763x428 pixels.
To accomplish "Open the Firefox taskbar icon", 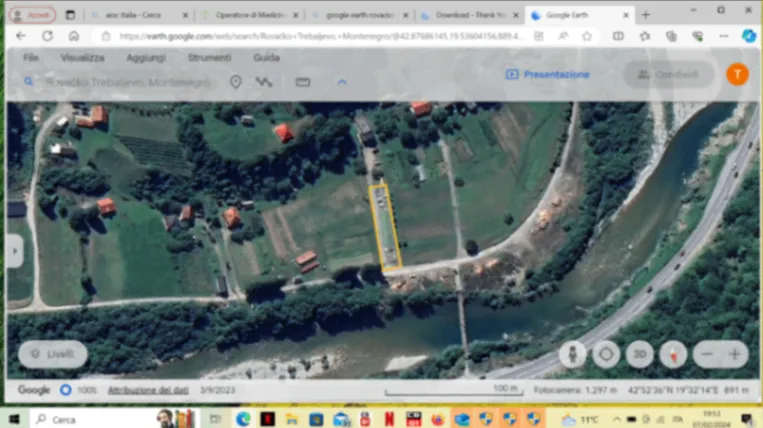I will pyautogui.click(x=437, y=419).
